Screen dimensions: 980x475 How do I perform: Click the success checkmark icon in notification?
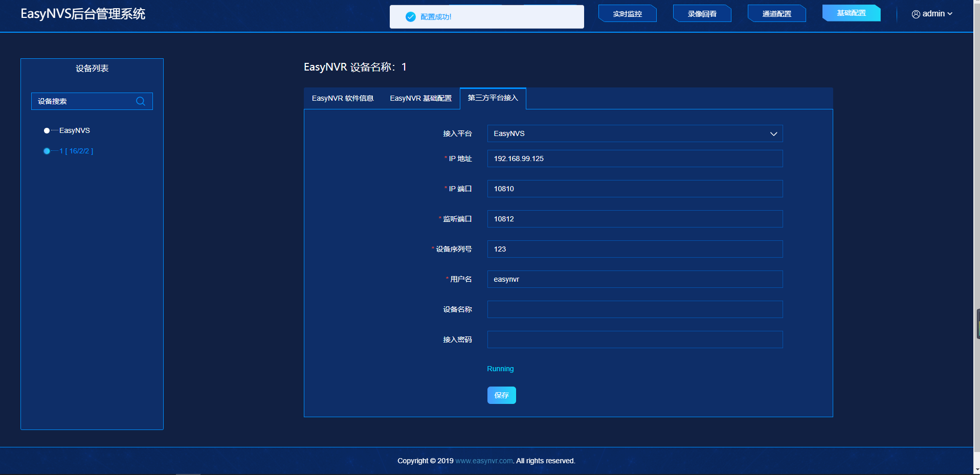point(410,17)
